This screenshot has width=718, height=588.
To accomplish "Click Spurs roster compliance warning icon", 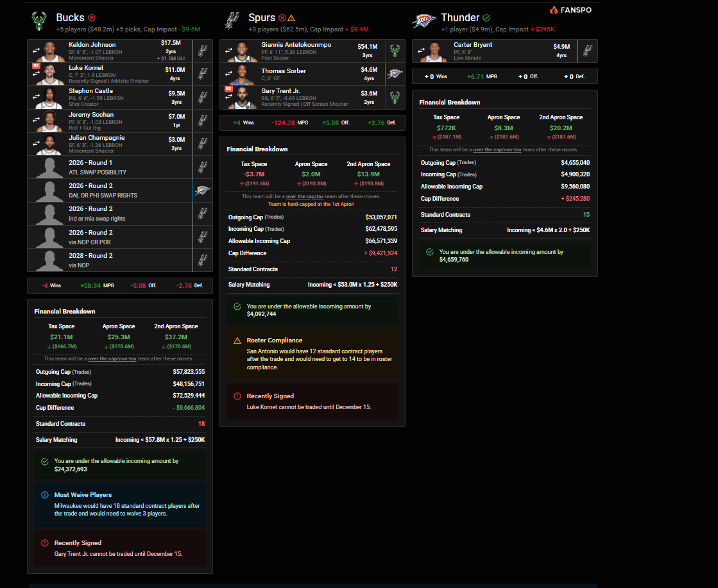I will (237, 340).
